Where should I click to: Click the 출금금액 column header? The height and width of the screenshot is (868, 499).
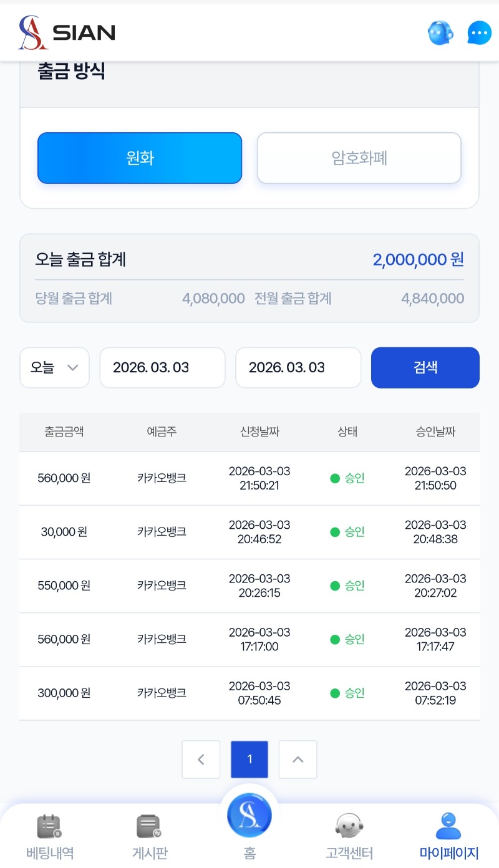pos(64,432)
